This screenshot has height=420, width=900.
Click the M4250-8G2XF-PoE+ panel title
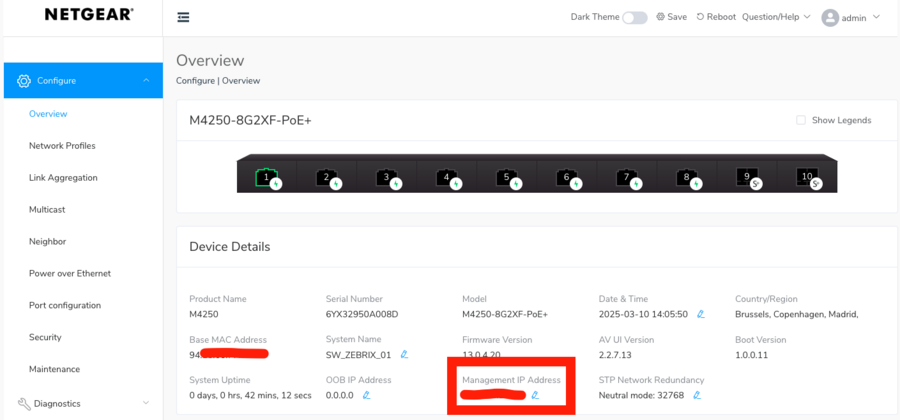(x=250, y=120)
